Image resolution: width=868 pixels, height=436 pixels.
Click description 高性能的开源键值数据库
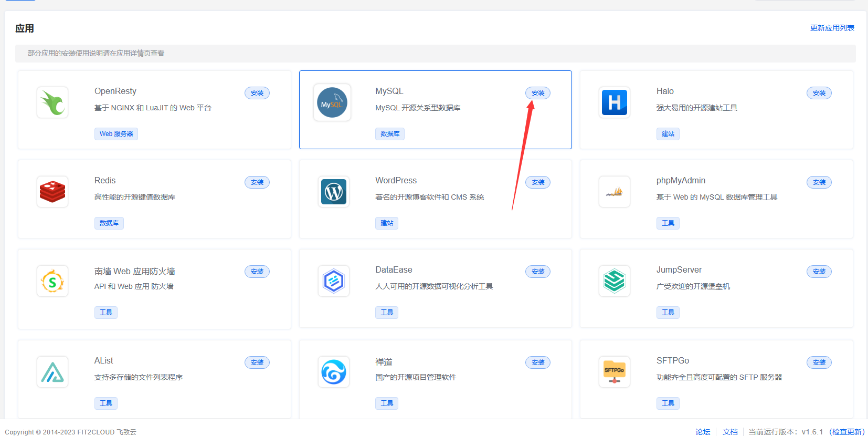[135, 197]
